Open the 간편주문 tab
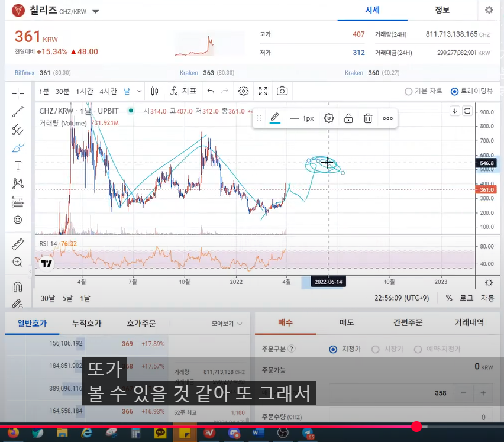This screenshot has width=504, height=442. tap(408, 322)
